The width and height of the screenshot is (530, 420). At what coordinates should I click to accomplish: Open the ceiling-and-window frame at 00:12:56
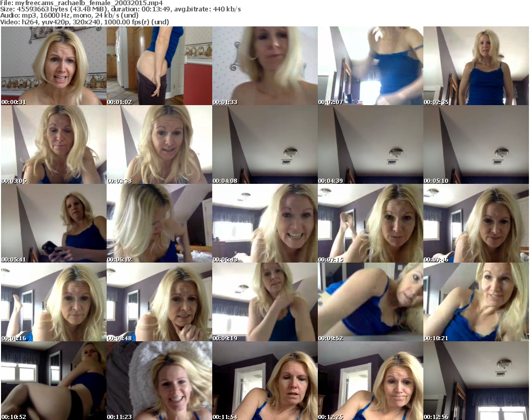click(476, 381)
